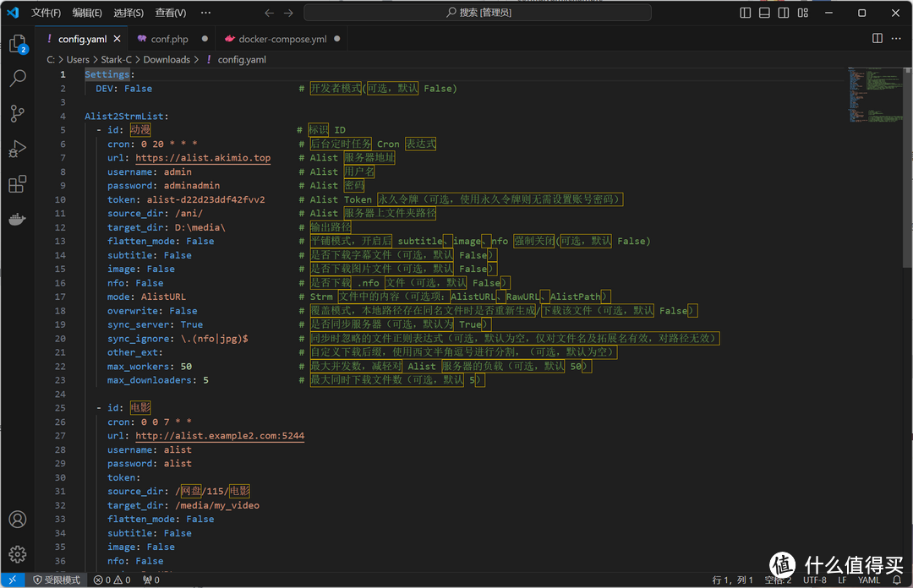Screen dimensions: 913x588
Task: Open the Search view in activity bar
Action: click(17, 79)
